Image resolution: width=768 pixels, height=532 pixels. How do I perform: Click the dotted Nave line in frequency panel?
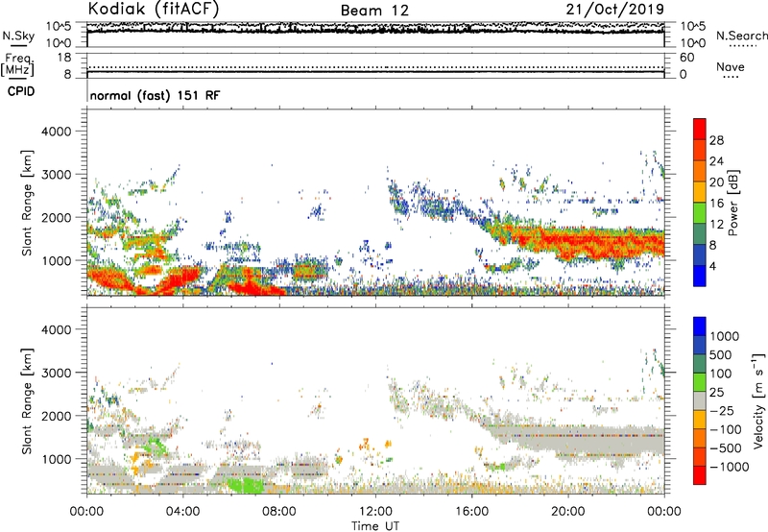point(375,67)
